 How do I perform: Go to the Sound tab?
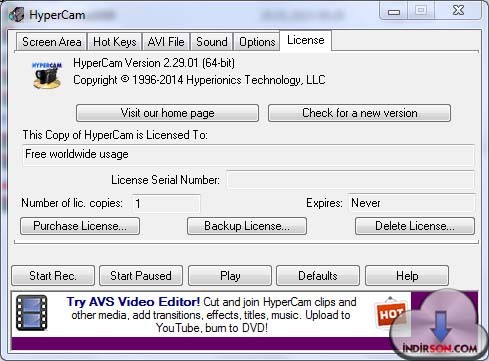(x=212, y=42)
